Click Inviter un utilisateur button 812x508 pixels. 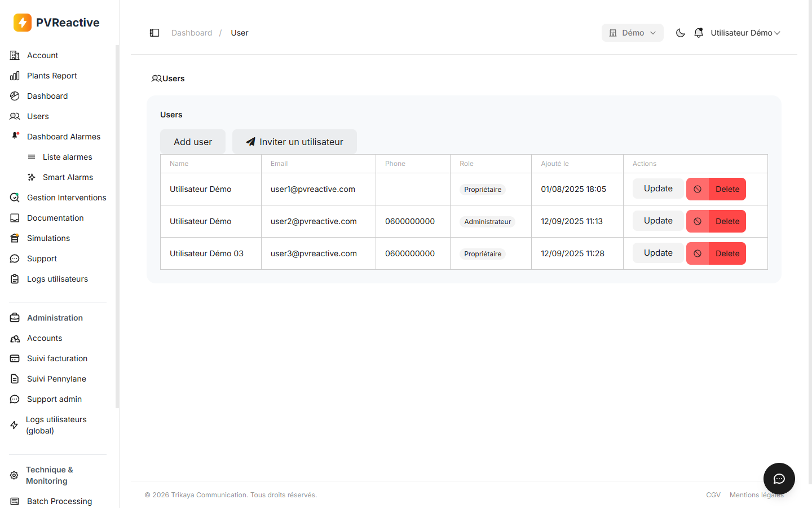[x=294, y=142]
